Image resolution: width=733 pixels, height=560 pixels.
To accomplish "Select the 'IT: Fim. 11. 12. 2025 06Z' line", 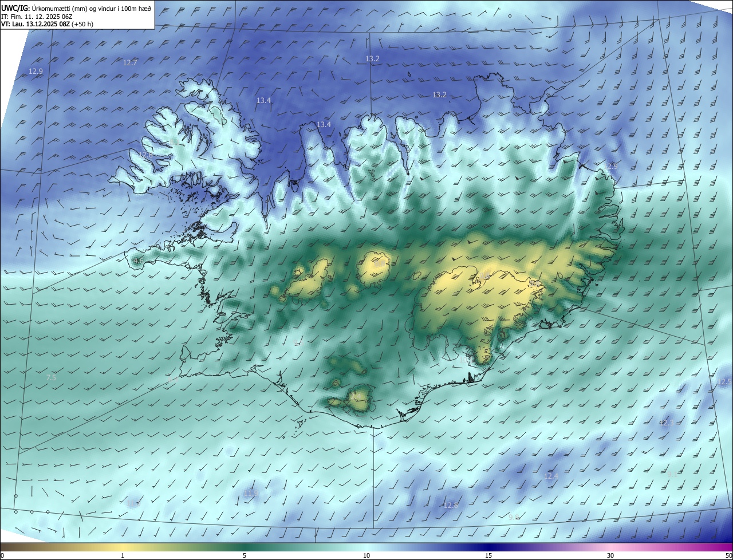I will click(x=36, y=16).
